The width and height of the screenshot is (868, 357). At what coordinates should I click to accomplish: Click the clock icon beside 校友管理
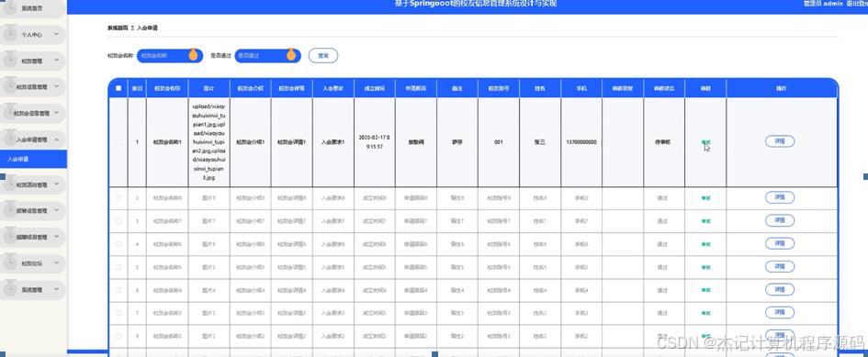coord(10,60)
